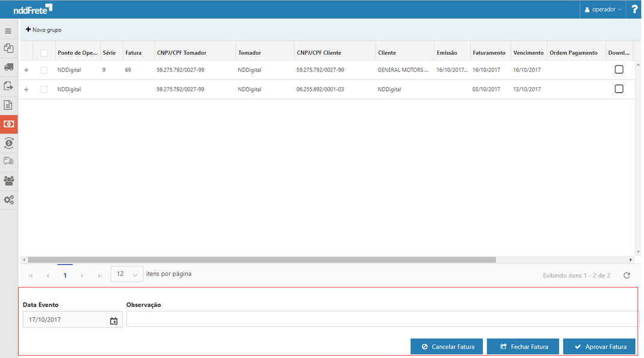Open the settings gears sidebar icon
Image resolution: width=644 pixels, height=358 pixels.
coord(8,200)
